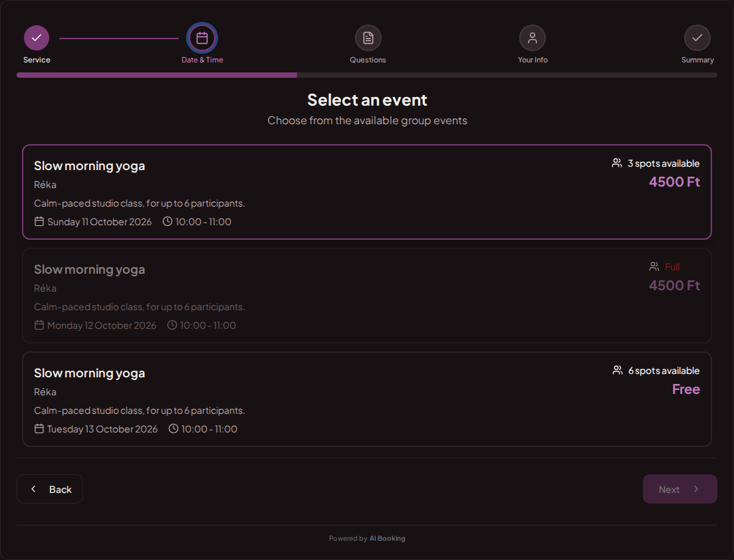Proceed with the Next button
Viewport: 734px width, 560px height.
pyautogui.click(x=679, y=489)
